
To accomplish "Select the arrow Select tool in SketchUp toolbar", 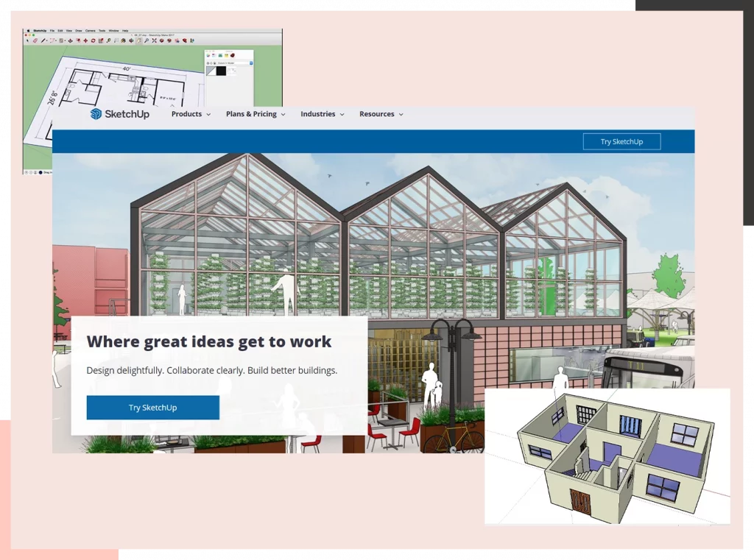I will click(28, 40).
